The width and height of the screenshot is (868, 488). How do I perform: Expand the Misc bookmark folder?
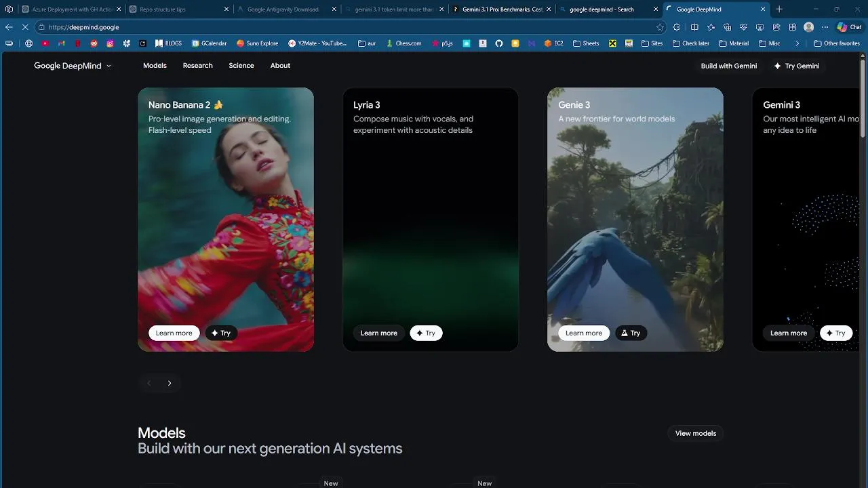pos(769,43)
